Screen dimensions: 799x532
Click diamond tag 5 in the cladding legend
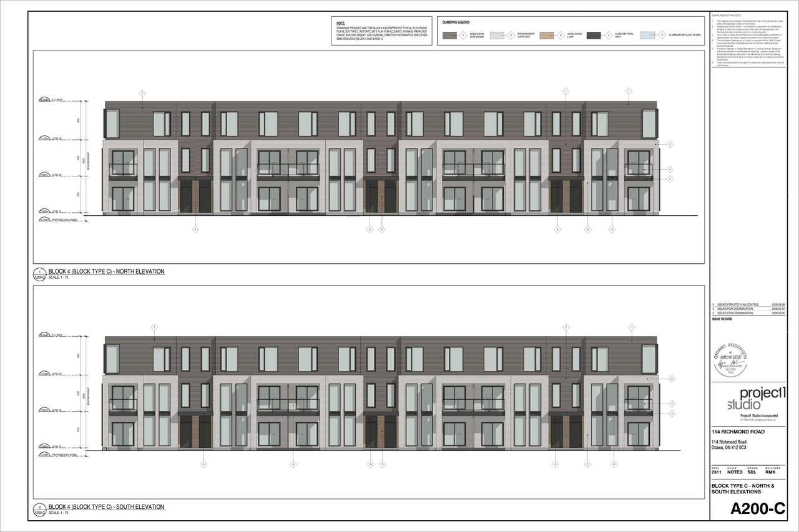click(x=662, y=36)
